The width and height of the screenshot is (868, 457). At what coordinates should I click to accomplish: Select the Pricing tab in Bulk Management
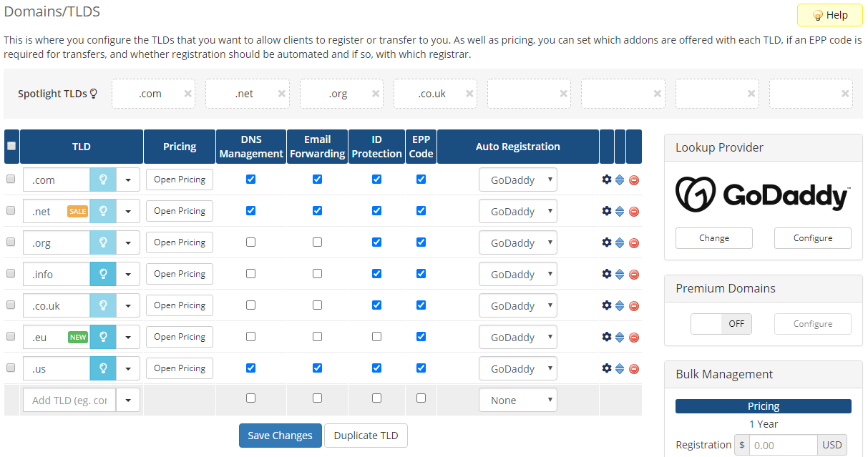(763, 406)
